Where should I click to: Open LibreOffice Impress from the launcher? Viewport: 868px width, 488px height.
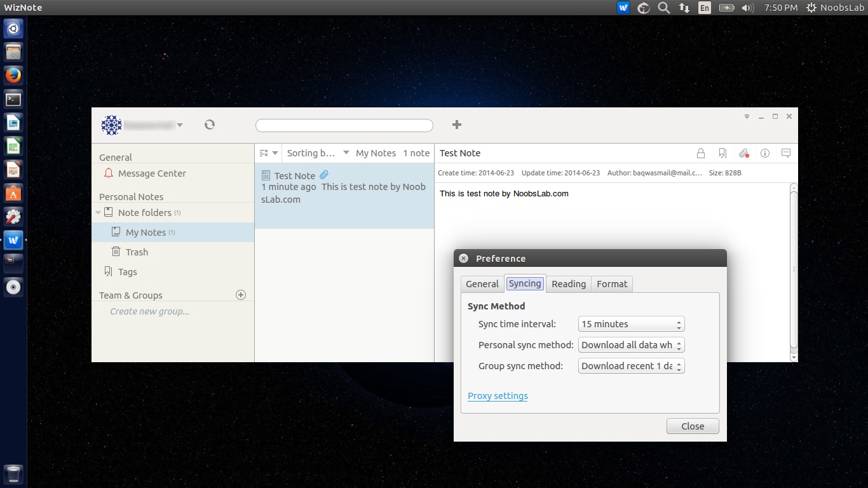point(13,170)
